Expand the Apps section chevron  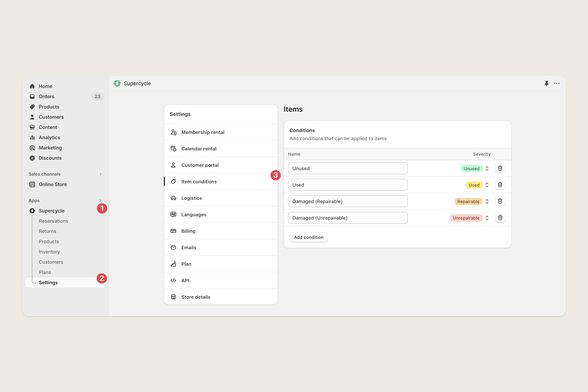(100, 200)
